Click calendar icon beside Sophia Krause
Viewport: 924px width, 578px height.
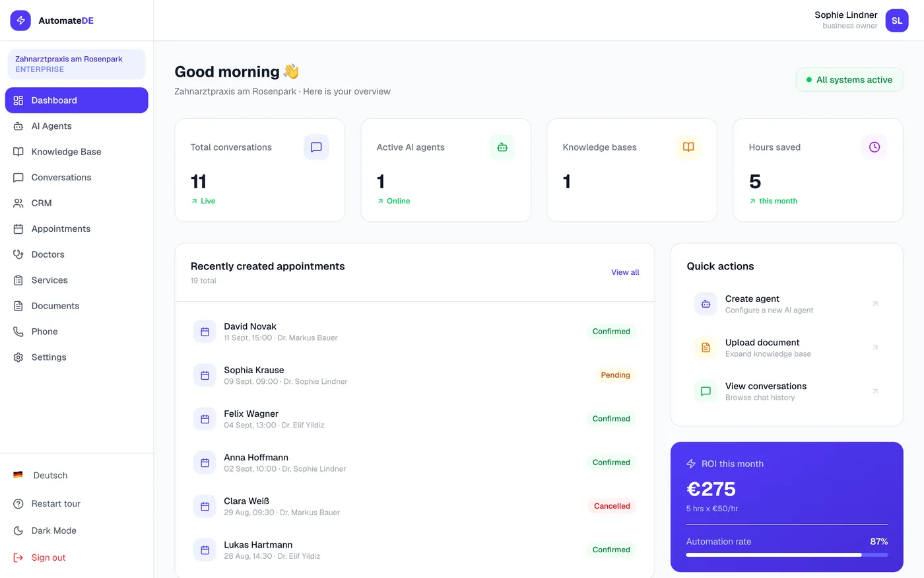pos(205,375)
